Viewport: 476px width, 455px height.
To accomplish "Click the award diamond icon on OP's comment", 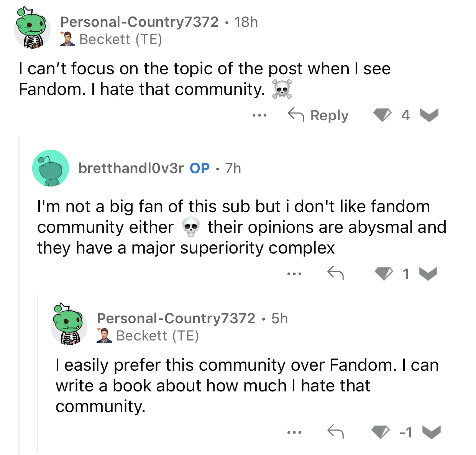I will pos(383,273).
